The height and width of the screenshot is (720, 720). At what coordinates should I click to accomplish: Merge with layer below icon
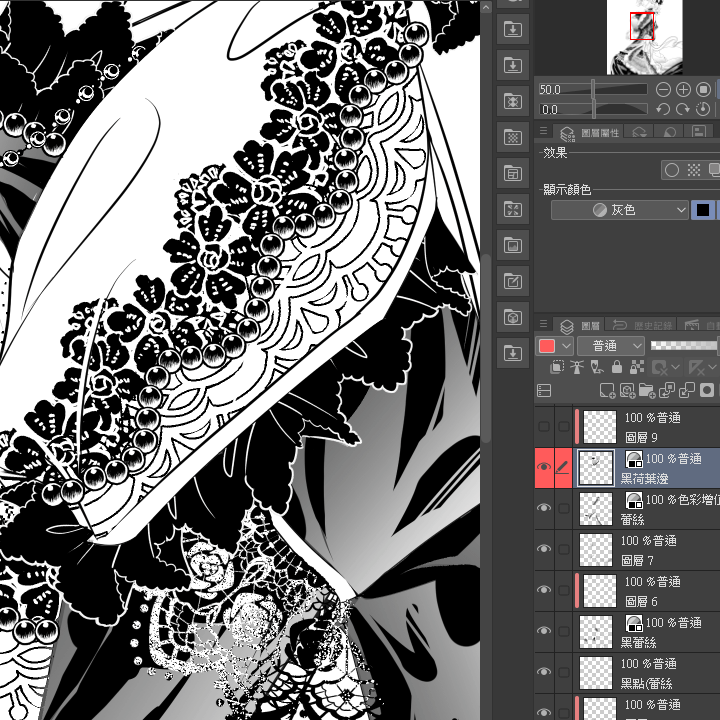[x=687, y=391]
